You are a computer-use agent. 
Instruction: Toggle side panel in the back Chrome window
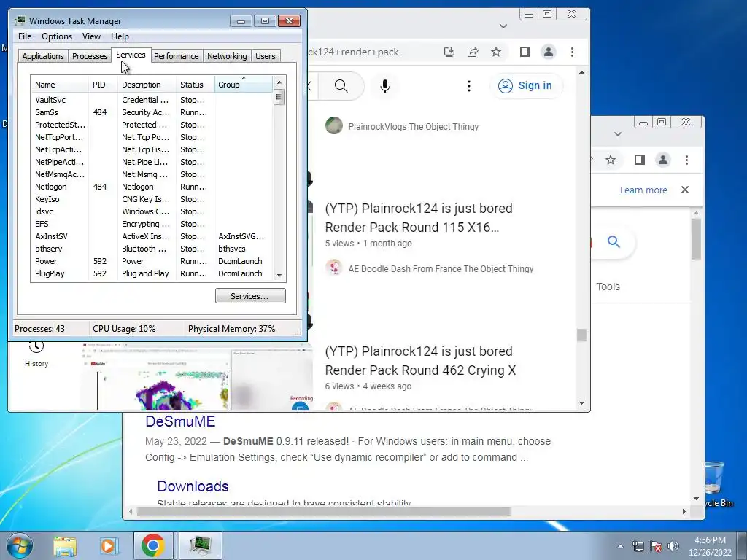(x=639, y=160)
